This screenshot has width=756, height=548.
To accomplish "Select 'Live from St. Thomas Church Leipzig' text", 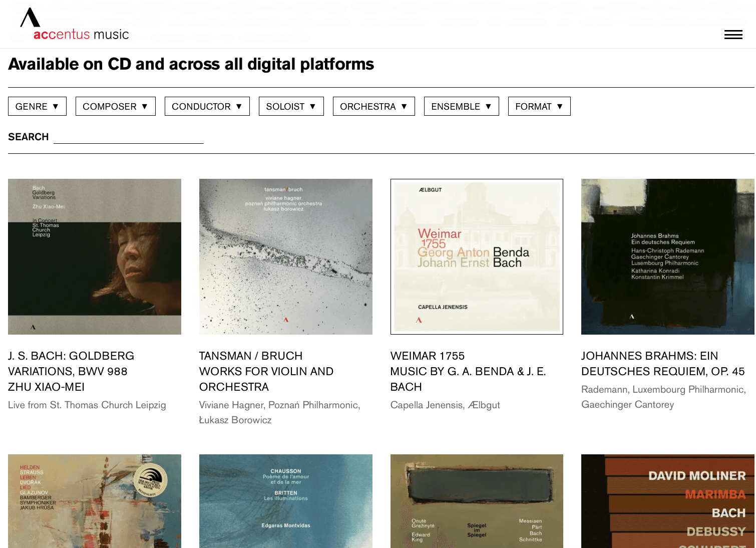I will (87, 405).
